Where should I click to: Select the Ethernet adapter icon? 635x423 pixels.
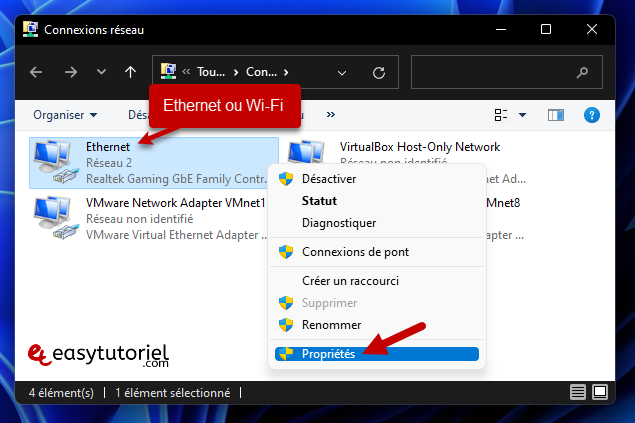tap(55, 162)
